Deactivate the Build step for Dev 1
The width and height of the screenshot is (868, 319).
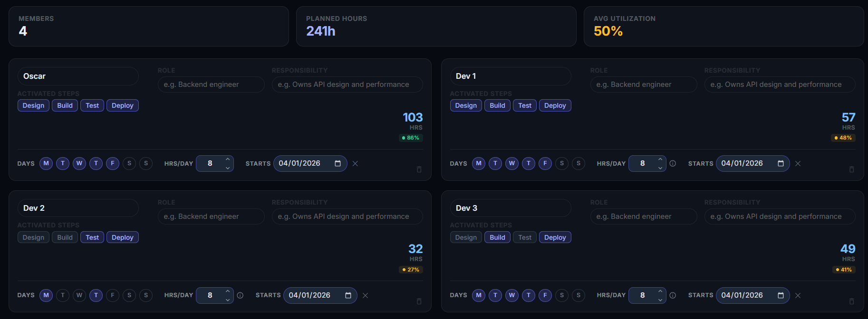[497, 105]
